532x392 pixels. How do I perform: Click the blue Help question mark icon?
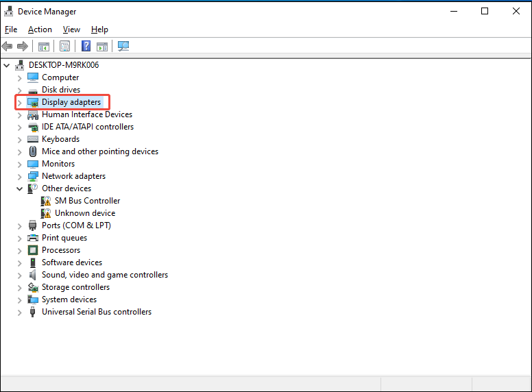(x=86, y=46)
